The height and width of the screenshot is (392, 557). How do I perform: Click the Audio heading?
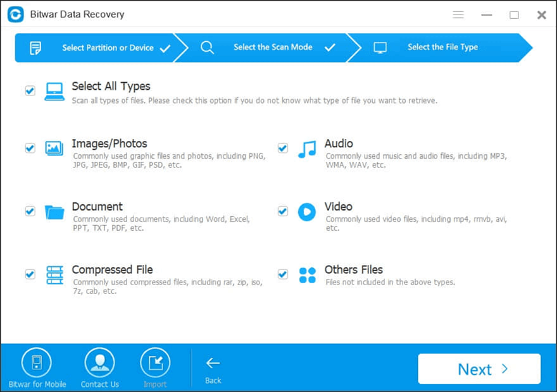(339, 144)
